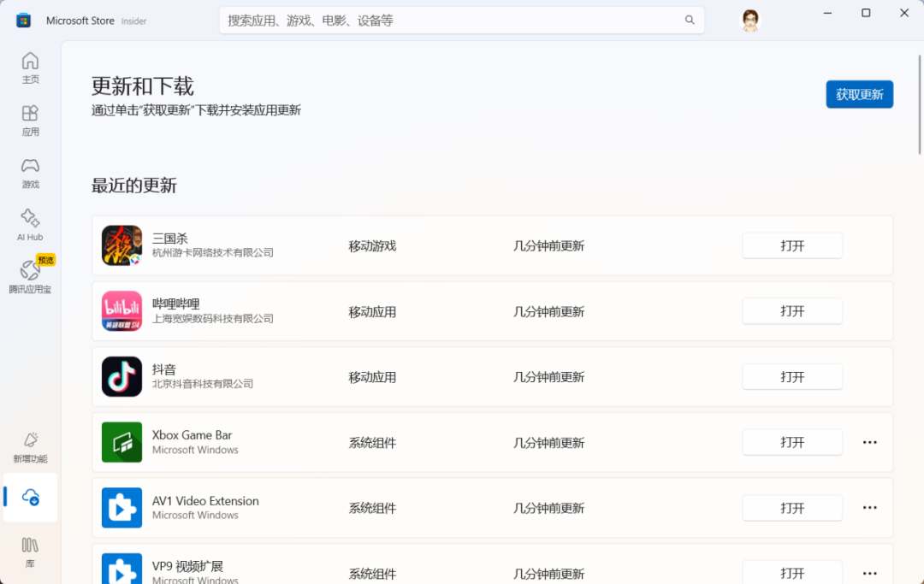
Task: Click 几分钟前更新 in the AV1 Video Extension row
Action: (x=548, y=508)
